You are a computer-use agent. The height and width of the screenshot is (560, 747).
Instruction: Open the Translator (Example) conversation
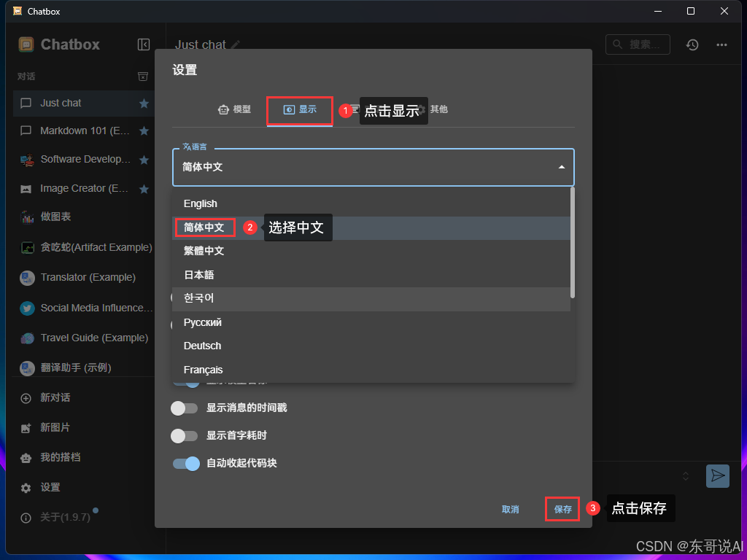(x=84, y=277)
